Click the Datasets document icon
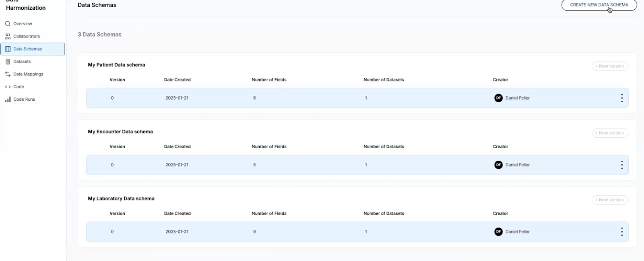Viewport: 644px width, 261px height. [x=8, y=62]
